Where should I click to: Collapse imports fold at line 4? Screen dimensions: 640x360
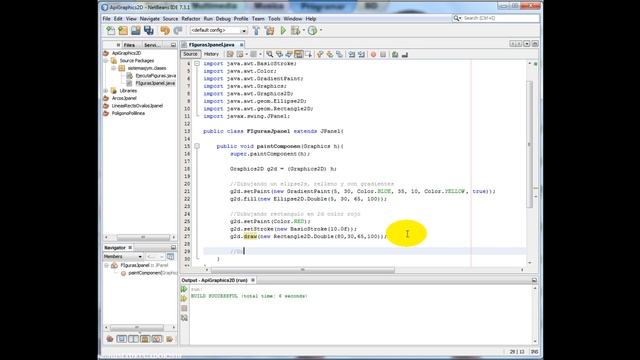coord(197,64)
